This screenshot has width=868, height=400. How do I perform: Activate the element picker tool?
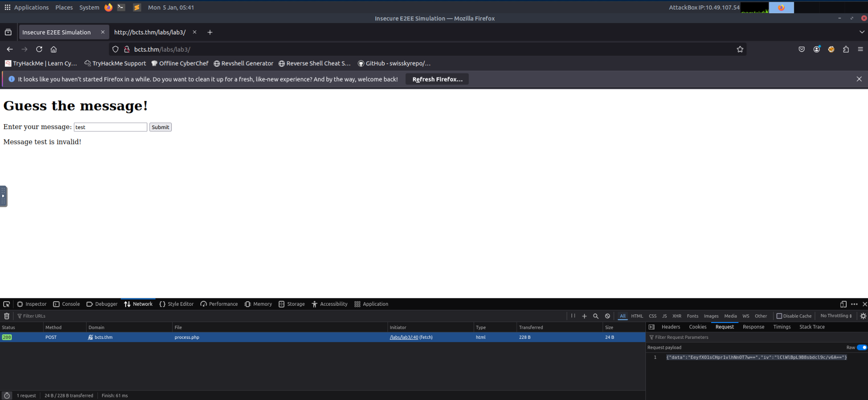(6, 304)
